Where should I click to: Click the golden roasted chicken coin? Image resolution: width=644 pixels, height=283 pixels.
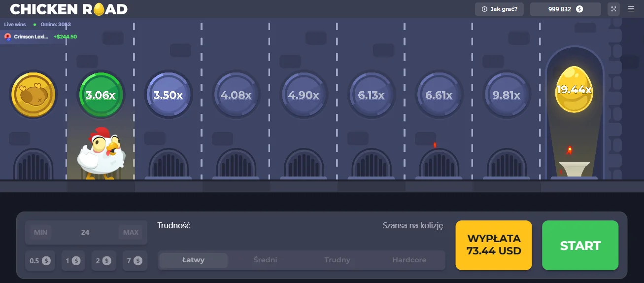[33, 95]
